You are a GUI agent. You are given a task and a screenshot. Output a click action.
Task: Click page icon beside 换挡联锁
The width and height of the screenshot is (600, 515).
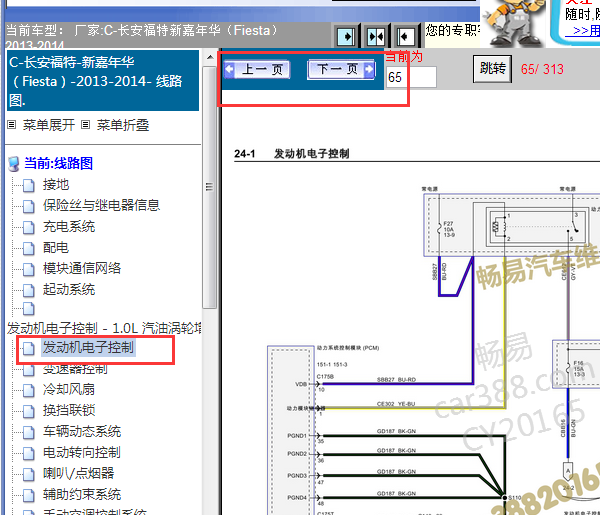coord(29,411)
